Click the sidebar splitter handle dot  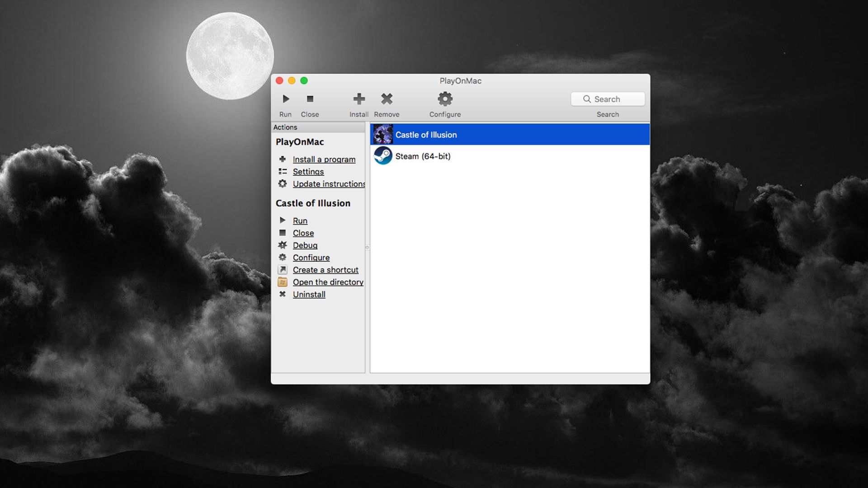[x=367, y=248]
